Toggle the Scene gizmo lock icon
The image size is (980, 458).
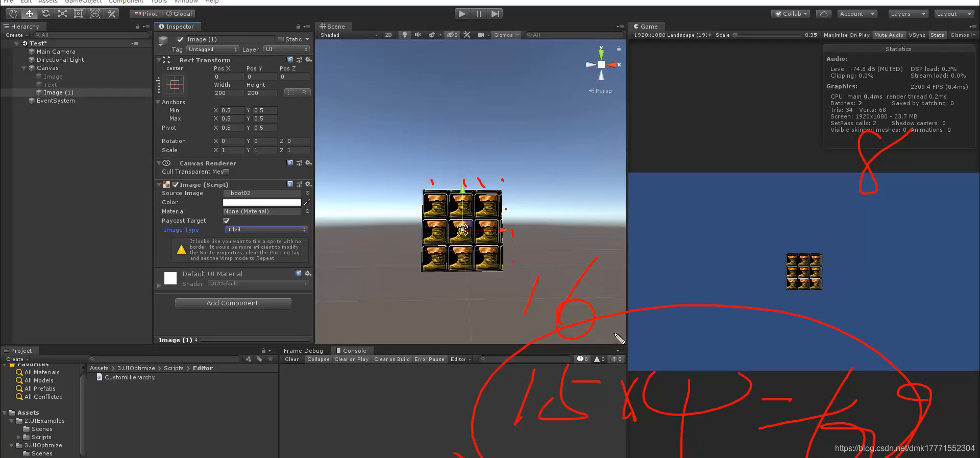pos(619,49)
